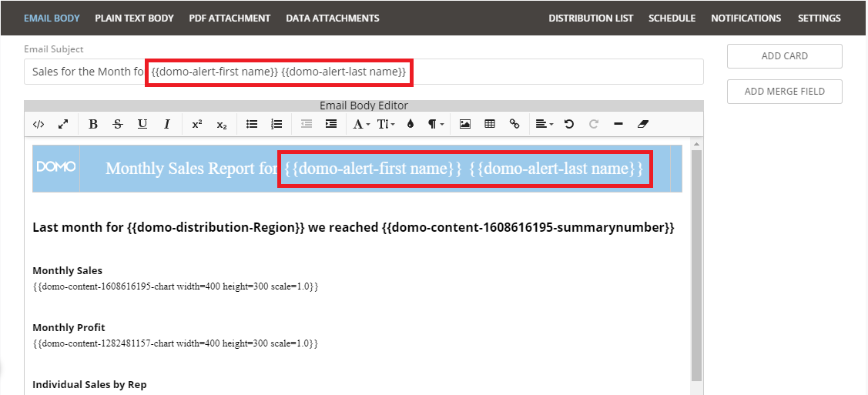Image resolution: width=868 pixels, height=395 pixels.
Task: Click inside the Email Subject field
Action: click(x=364, y=72)
